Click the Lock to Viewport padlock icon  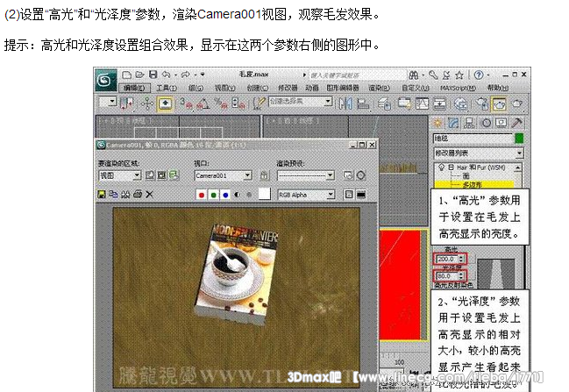pos(264,175)
